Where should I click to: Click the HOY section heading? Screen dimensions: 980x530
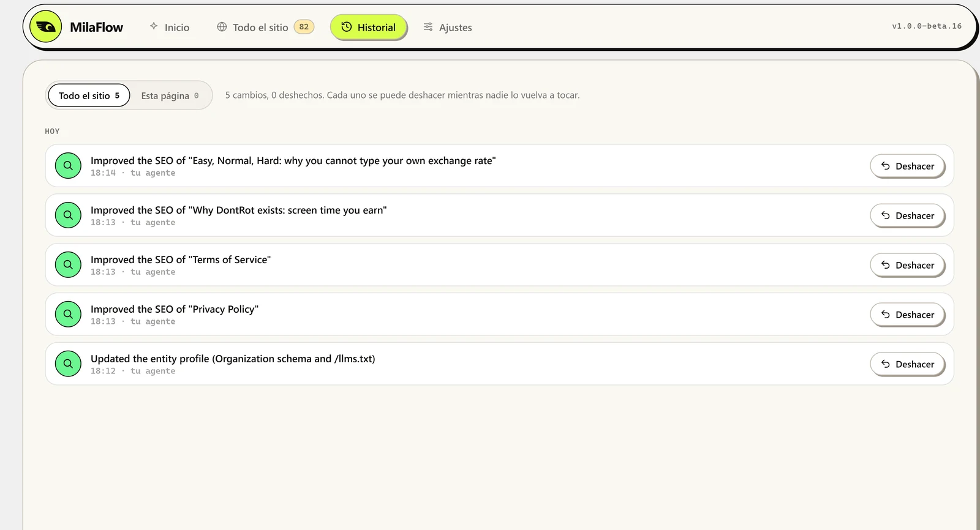pyautogui.click(x=52, y=132)
